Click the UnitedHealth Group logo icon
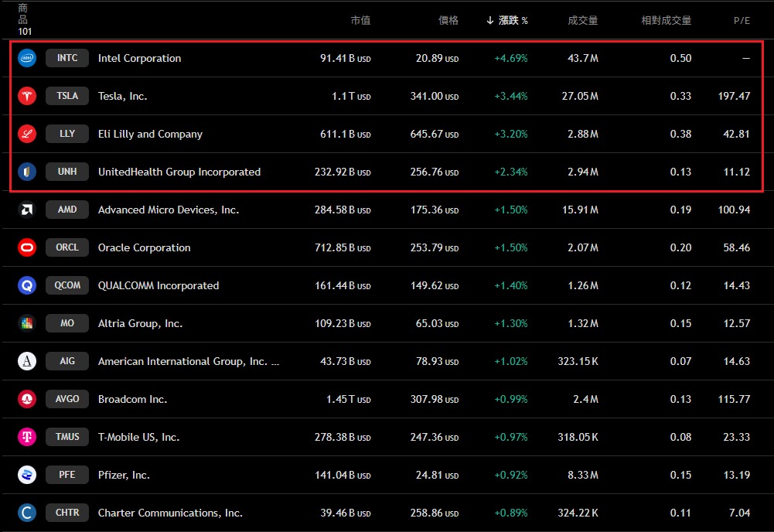 [x=27, y=172]
